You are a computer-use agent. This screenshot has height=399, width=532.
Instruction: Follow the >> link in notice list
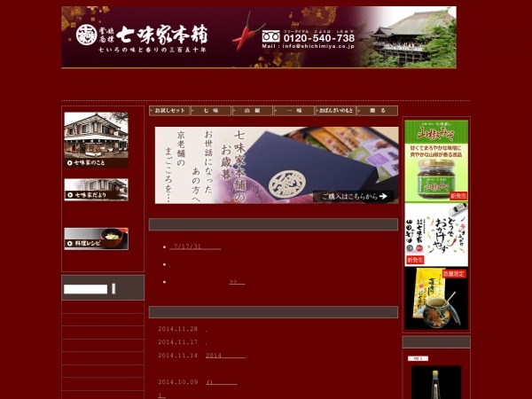(x=237, y=282)
